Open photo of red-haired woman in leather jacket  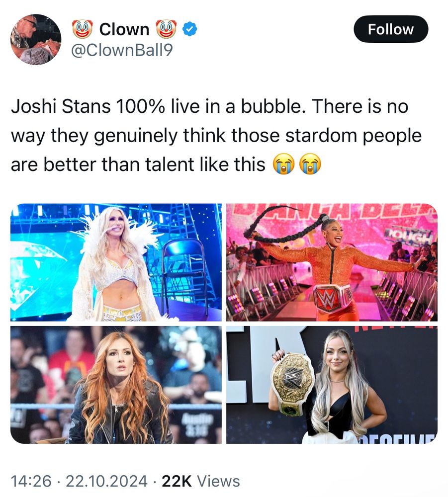click(116, 385)
